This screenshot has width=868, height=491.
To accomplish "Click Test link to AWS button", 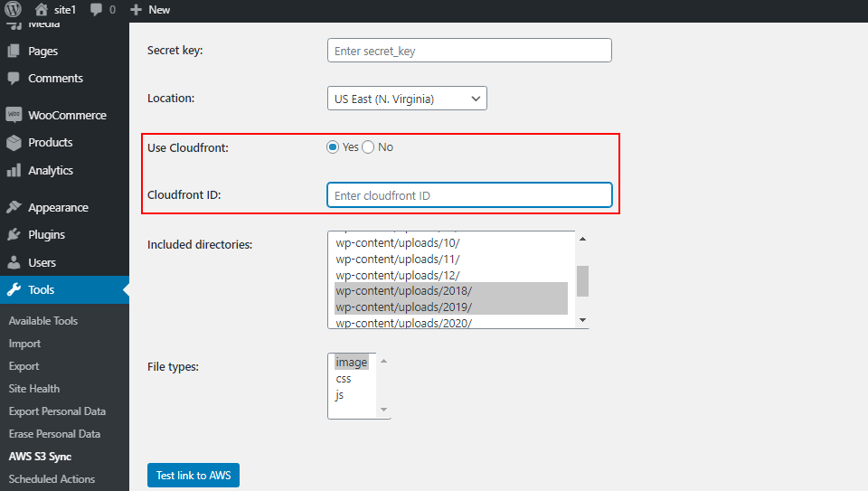I will tap(193, 475).
